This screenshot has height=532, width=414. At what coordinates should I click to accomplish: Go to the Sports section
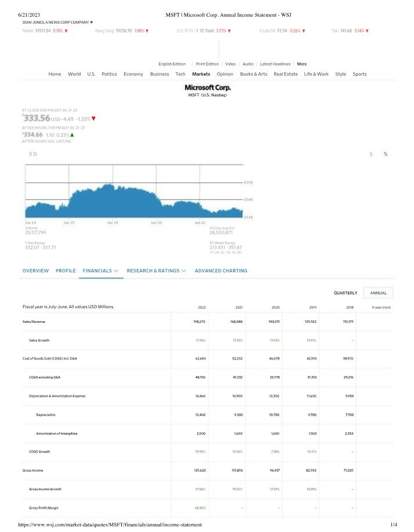(359, 74)
